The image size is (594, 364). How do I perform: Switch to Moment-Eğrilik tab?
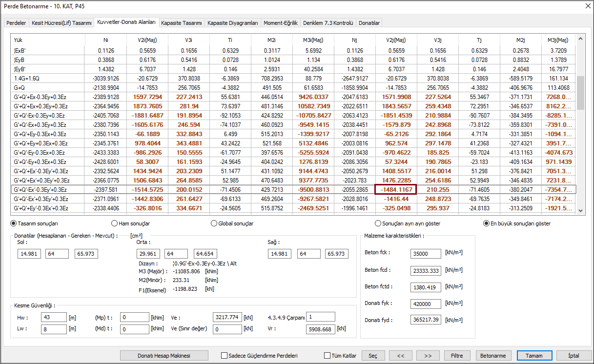tap(280, 23)
